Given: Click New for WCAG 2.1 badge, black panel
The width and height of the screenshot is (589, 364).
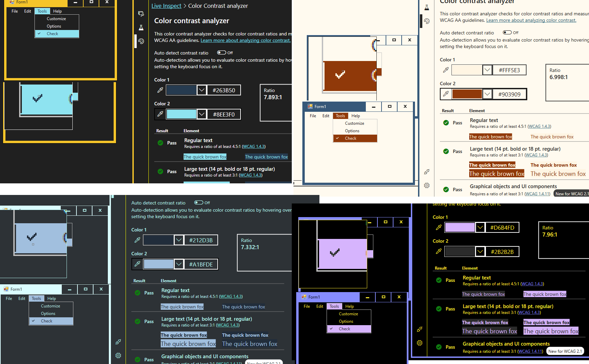Looking at the screenshot, I should 565,351.
